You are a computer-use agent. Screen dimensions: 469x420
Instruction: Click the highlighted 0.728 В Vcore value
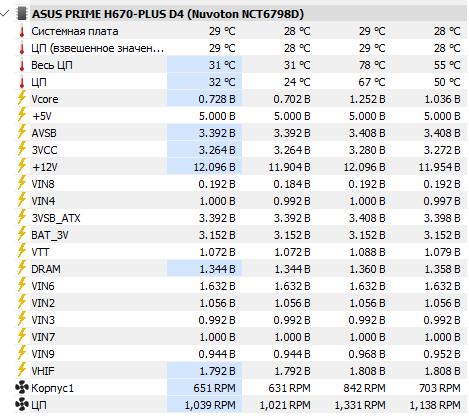click(x=217, y=99)
